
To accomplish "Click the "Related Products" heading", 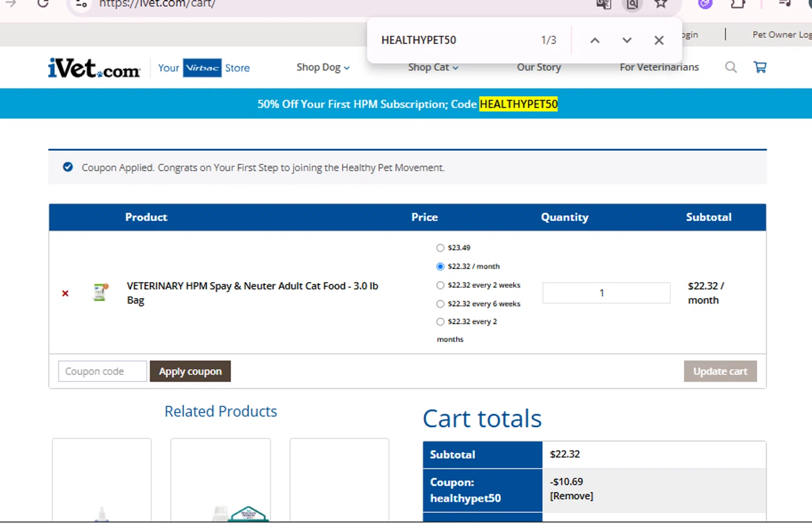I will (x=221, y=412).
